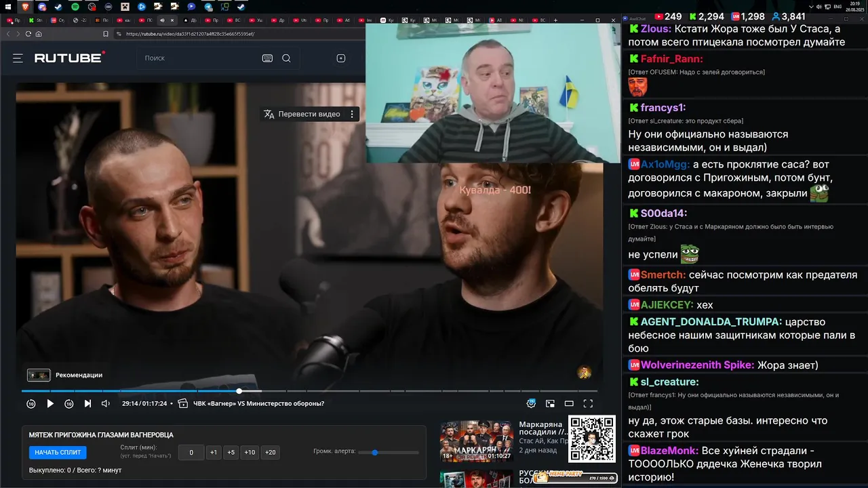Open player settings gear icon
The image size is (868, 488).
[x=531, y=403]
